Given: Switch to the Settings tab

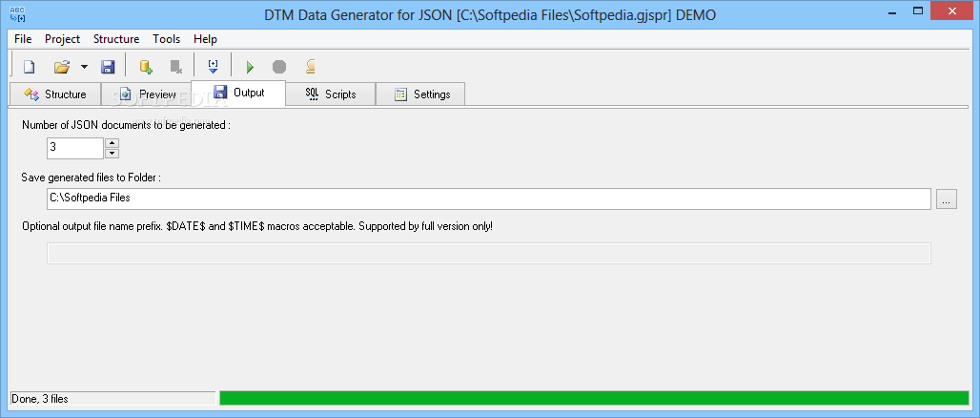Looking at the screenshot, I should (420, 94).
